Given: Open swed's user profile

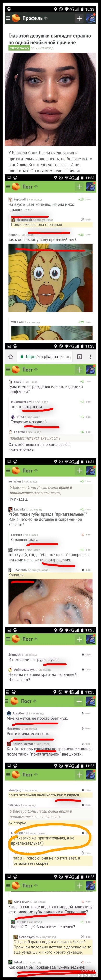Looking at the screenshot, I should [x=18, y=381].
